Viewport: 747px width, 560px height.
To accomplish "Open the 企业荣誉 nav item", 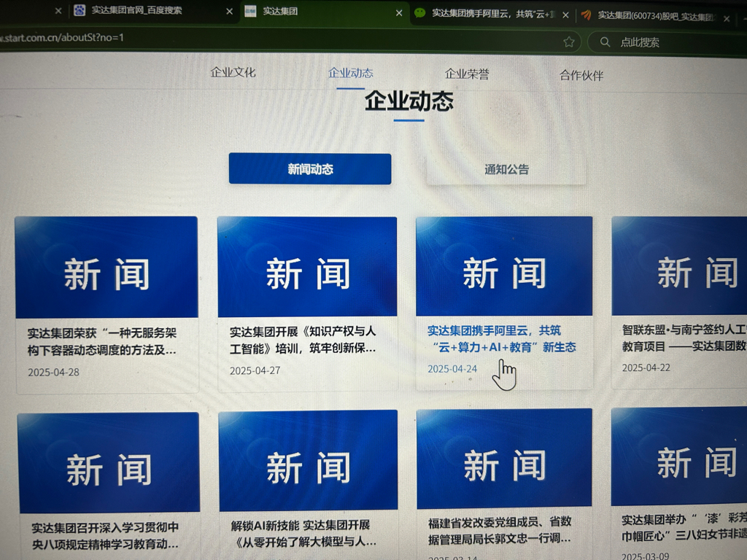I will pyautogui.click(x=467, y=74).
